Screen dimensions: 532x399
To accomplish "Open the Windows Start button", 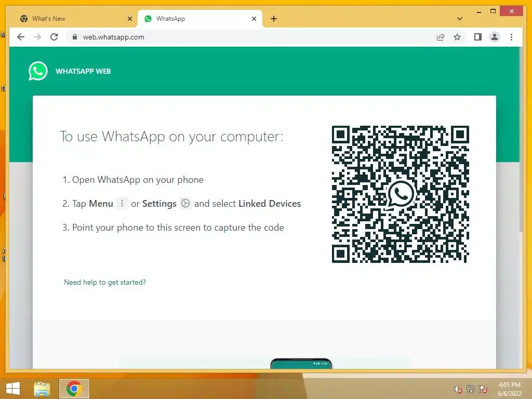I will tap(13, 389).
